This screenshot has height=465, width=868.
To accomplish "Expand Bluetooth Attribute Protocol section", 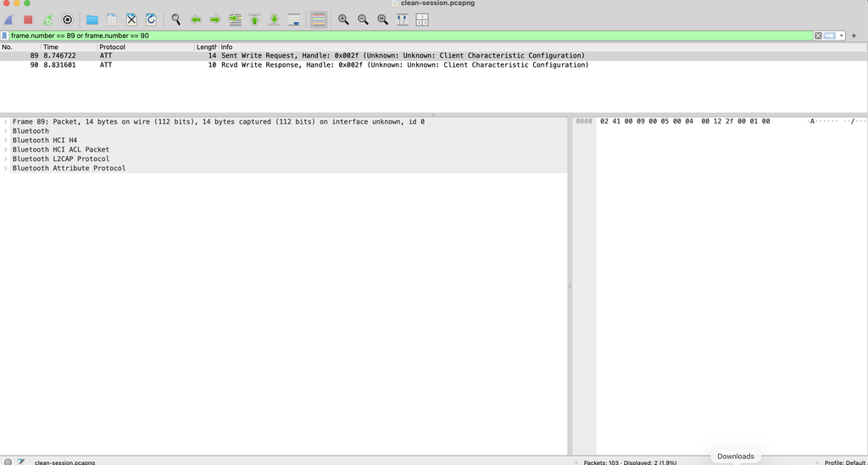I will (x=6, y=168).
